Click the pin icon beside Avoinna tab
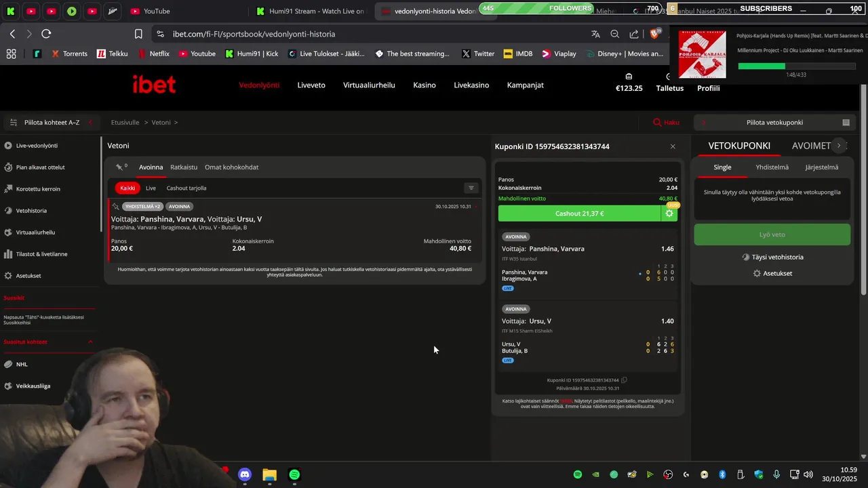The width and height of the screenshot is (868, 488). 121,167
